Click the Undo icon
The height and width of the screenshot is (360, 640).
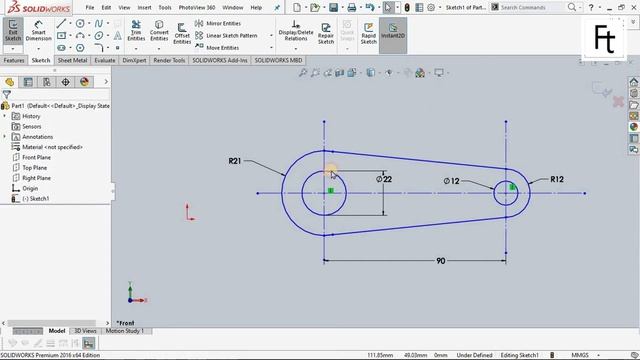tap(370, 7)
